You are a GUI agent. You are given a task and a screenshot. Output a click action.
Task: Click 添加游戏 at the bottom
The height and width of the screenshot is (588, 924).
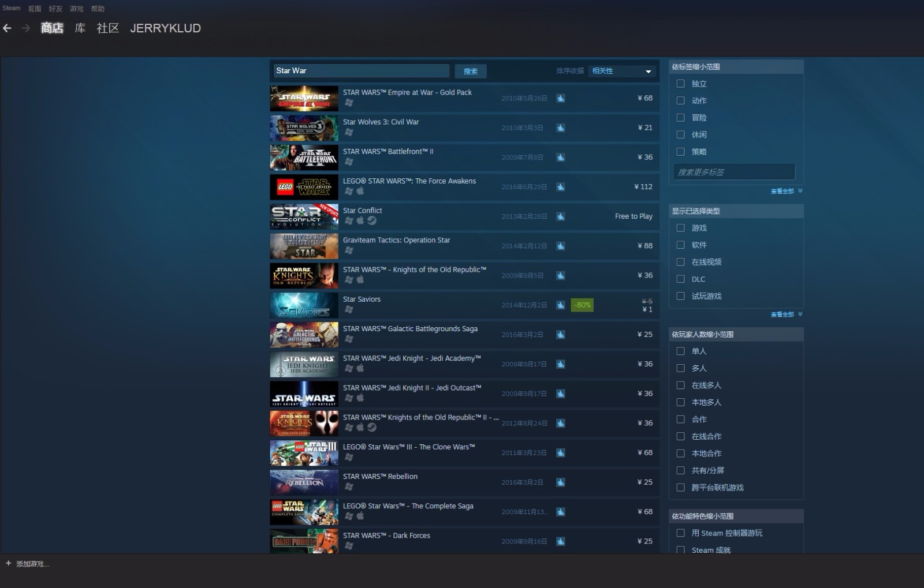(32, 564)
